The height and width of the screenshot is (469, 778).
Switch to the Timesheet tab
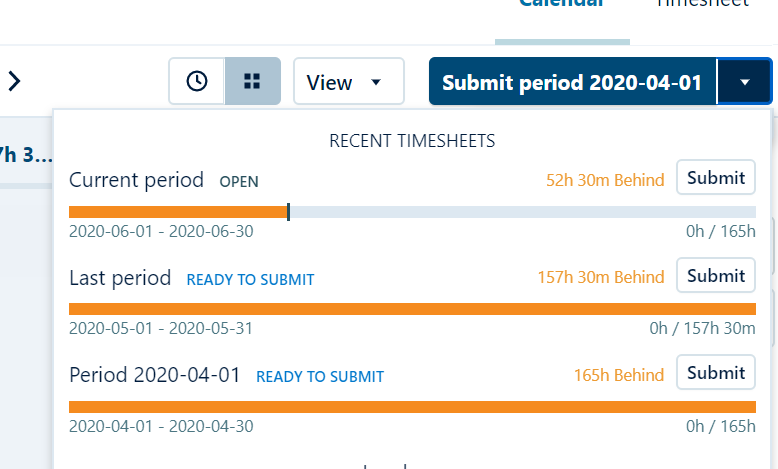(x=702, y=4)
